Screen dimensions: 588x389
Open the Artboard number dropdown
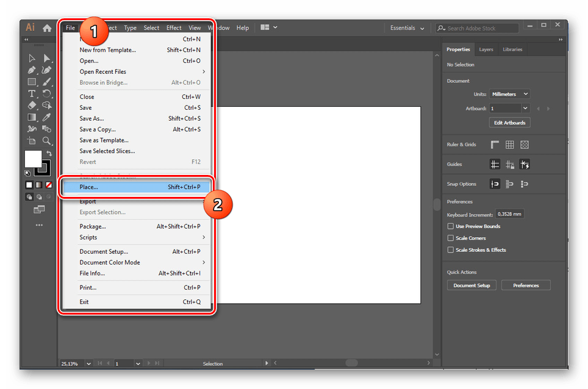(510, 109)
